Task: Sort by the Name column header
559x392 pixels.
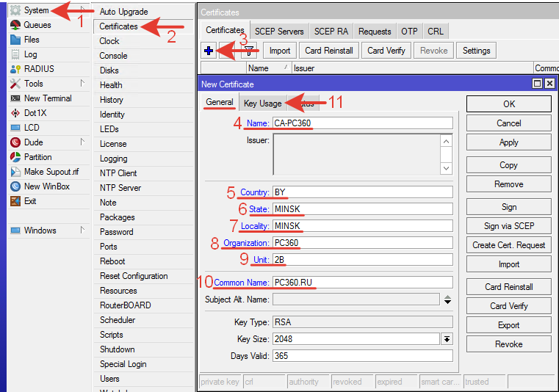Action: pos(268,68)
